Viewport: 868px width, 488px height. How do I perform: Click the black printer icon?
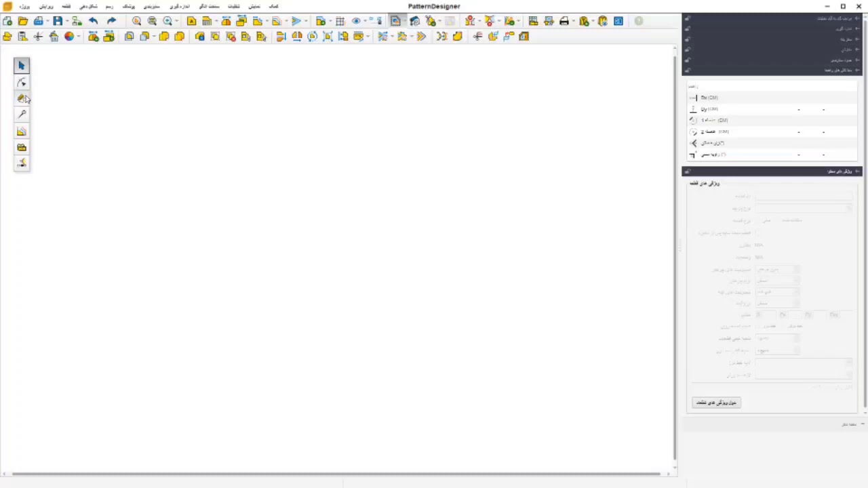pyautogui.click(x=564, y=21)
